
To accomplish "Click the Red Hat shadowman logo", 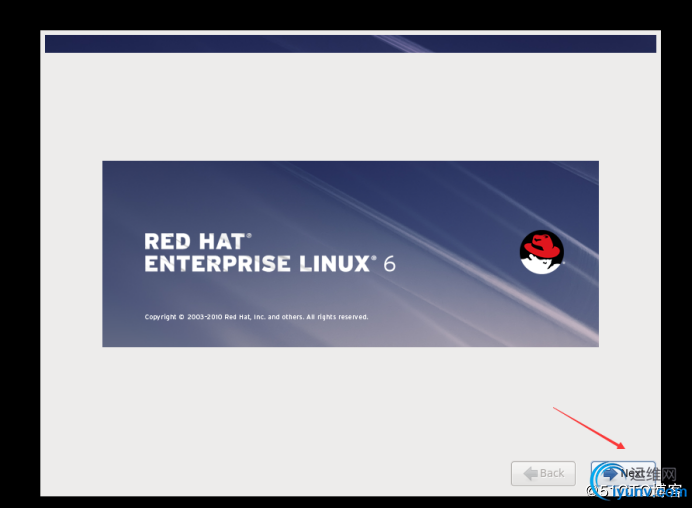I will (541, 252).
